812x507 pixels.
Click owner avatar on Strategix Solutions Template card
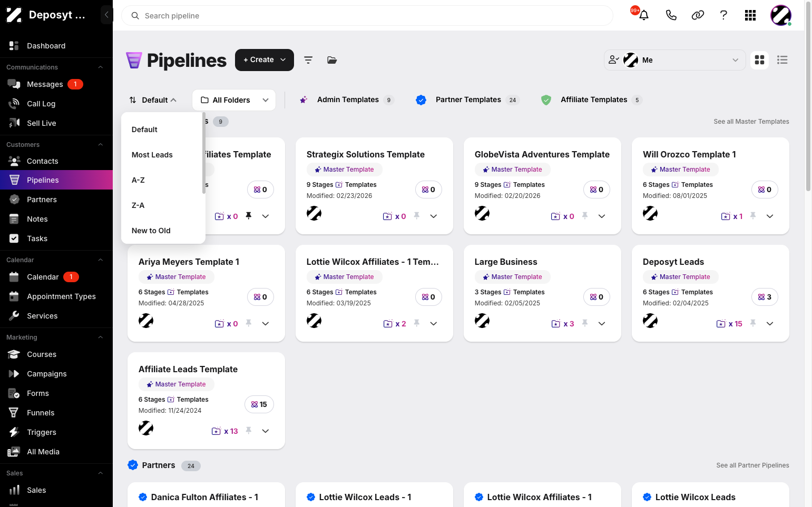tap(314, 213)
